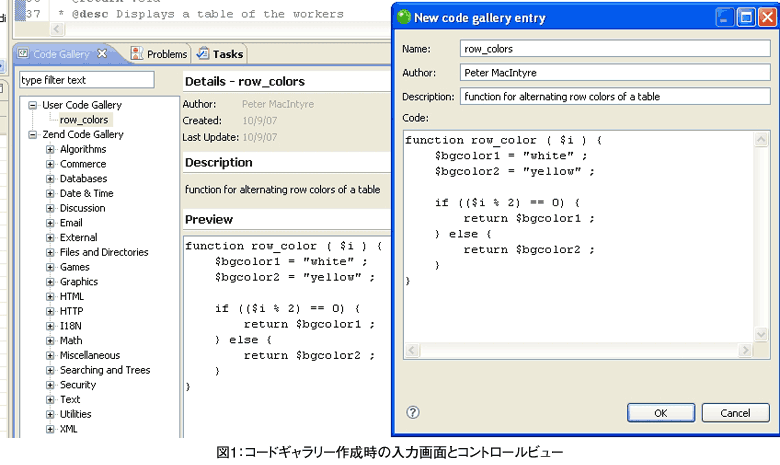Expand the Date & Time category

pos(50,193)
